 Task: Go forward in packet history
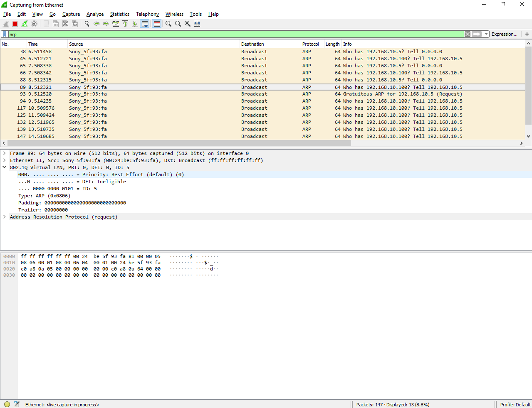106,24
